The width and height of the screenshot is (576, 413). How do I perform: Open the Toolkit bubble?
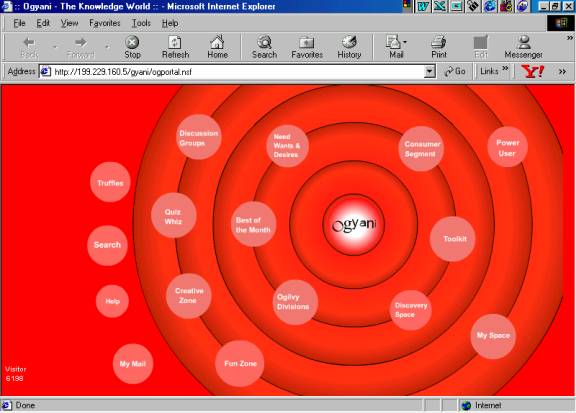pos(453,239)
